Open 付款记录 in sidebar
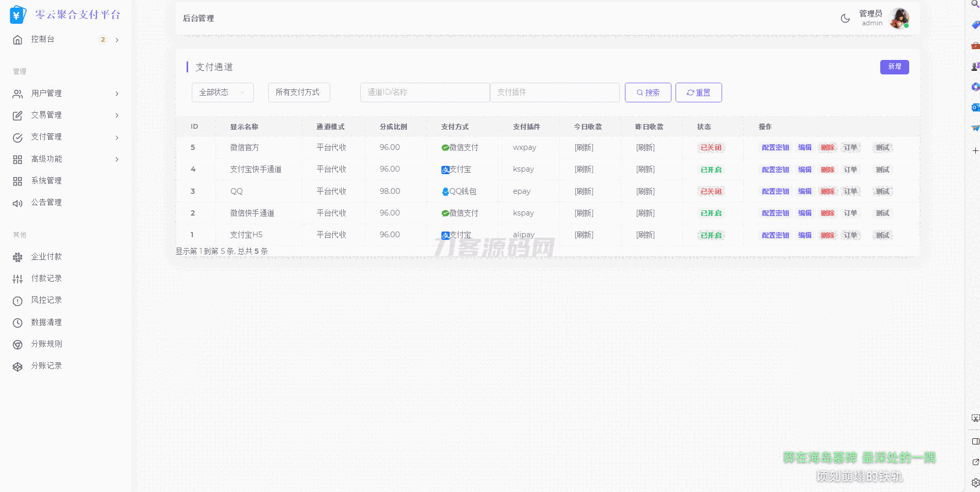980x492 pixels. coord(47,279)
